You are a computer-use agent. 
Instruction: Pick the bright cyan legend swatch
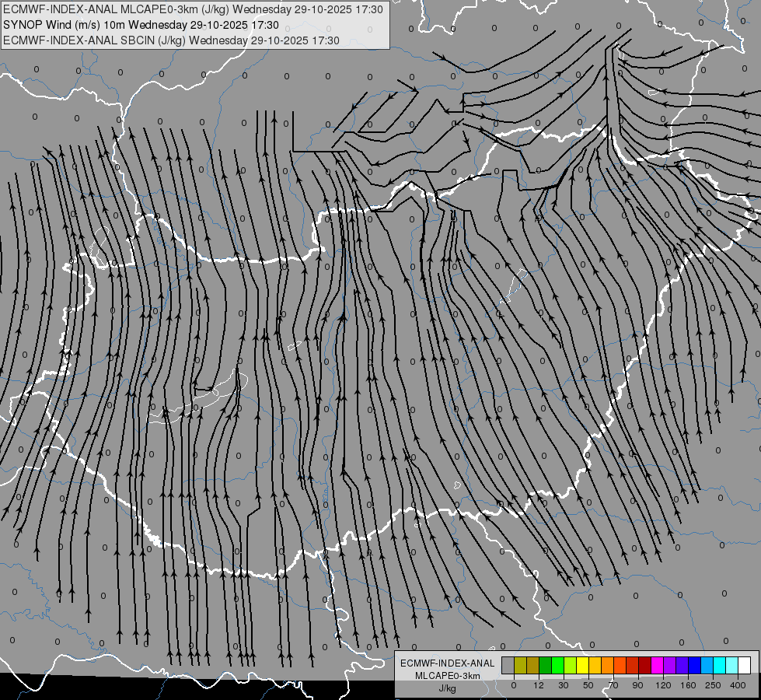719,665
